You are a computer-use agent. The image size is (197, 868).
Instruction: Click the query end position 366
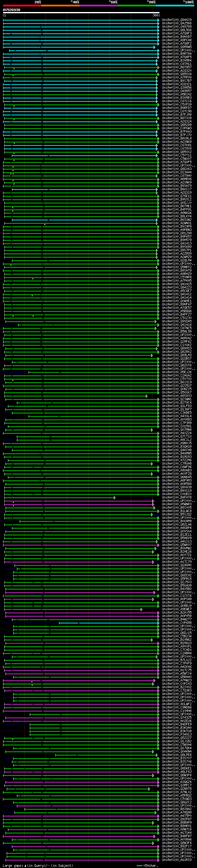click(155, 15)
